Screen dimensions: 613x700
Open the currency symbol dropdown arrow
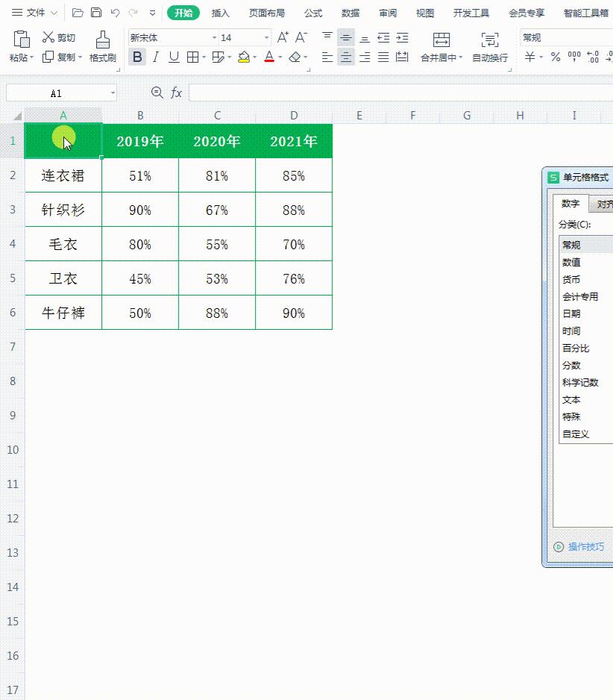(x=542, y=55)
